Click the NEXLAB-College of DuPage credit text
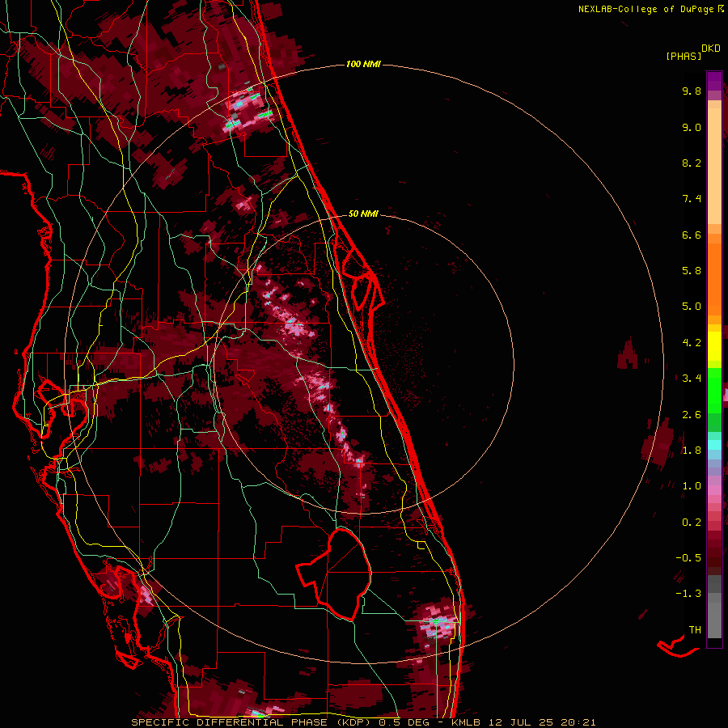This screenshot has height=728, width=728. point(646,9)
